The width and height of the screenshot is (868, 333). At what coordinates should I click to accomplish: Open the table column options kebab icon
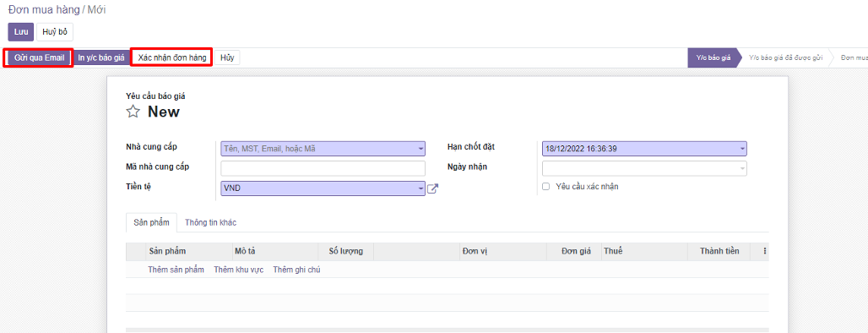[x=764, y=251]
